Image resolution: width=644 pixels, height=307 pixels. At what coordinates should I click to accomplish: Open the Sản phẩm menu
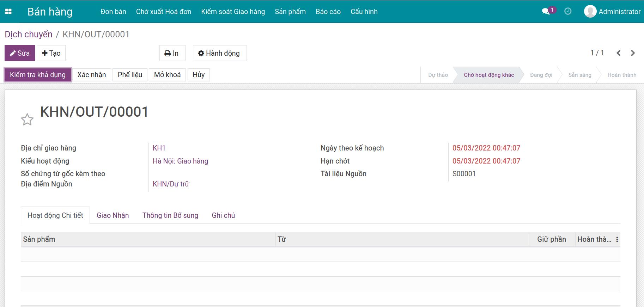coord(290,12)
